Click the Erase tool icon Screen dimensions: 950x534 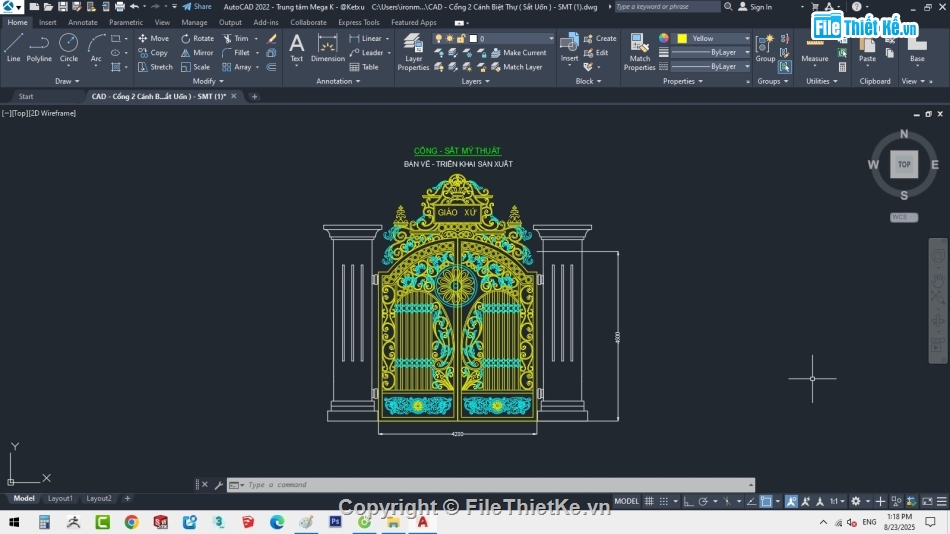[271, 38]
